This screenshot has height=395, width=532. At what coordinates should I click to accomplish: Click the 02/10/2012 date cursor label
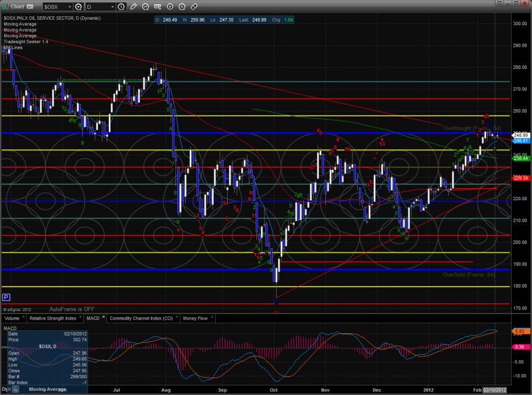495,390
